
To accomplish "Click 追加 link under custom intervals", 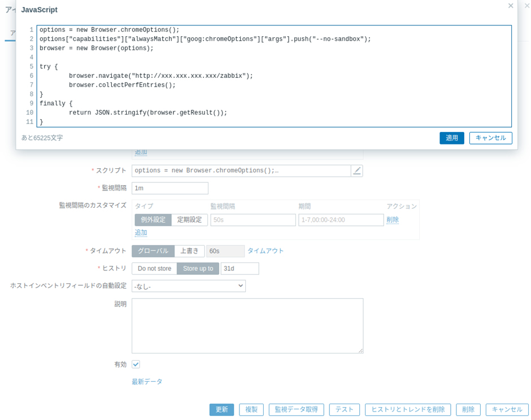I will click(141, 233).
